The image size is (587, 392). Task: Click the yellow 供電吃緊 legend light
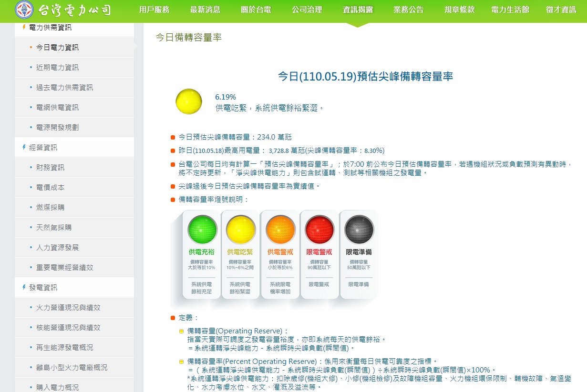241,229
